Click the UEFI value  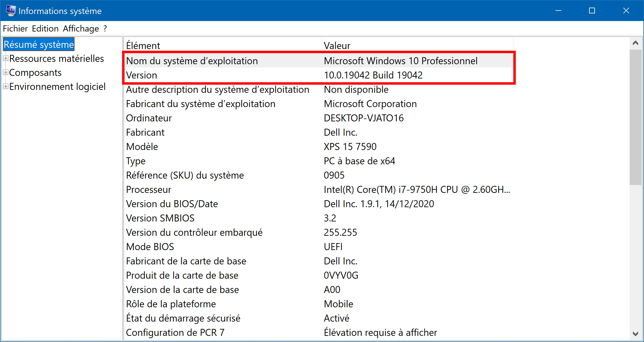[x=333, y=247]
